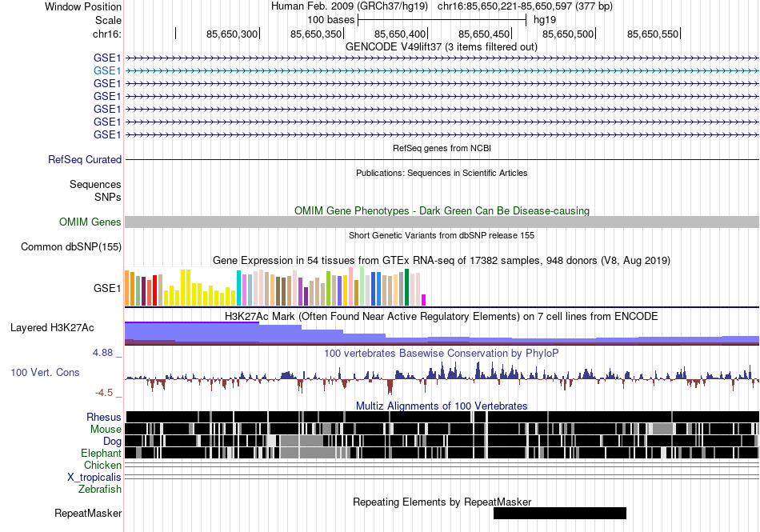The width and height of the screenshot is (760, 532).
Task: Click the Common dbSNP(155) track label
Action: (x=71, y=246)
